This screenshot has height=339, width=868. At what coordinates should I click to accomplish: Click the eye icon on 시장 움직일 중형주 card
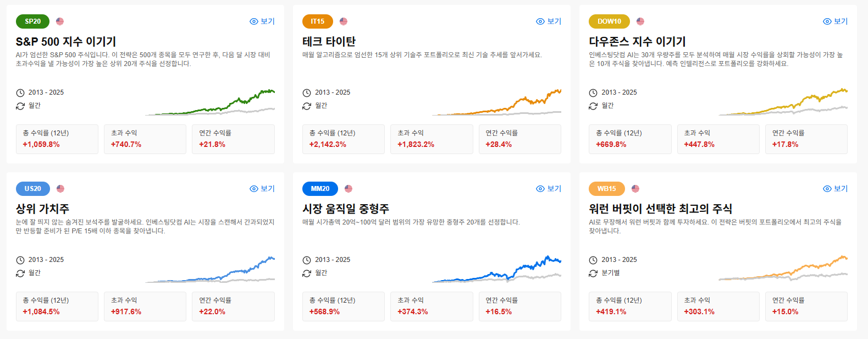[540, 189]
